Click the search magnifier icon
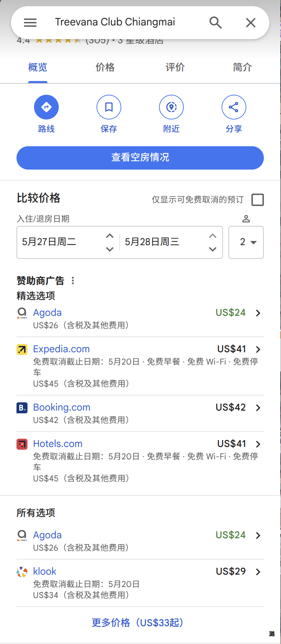Screen dimensions: 281x644 click(x=215, y=23)
